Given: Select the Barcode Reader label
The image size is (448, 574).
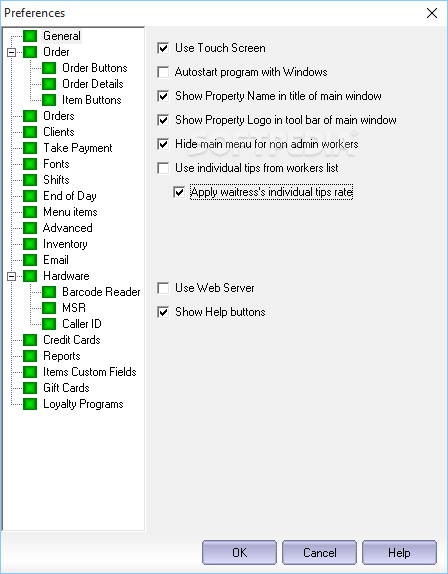Looking at the screenshot, I should coord(101,292).
